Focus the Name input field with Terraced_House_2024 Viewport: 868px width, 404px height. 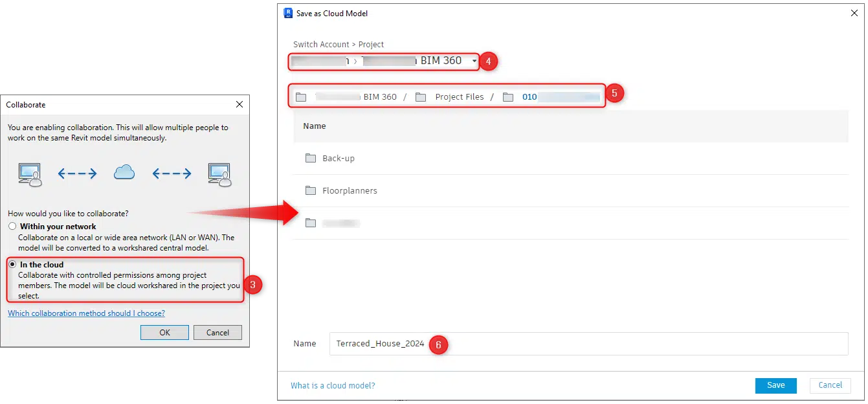[x=588, y=344]
